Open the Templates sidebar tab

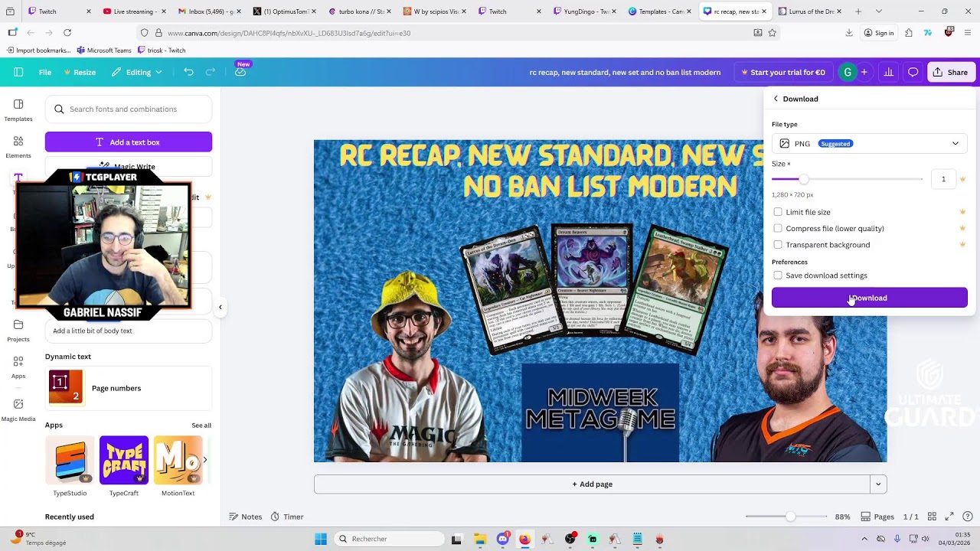(x=18, y=110)
